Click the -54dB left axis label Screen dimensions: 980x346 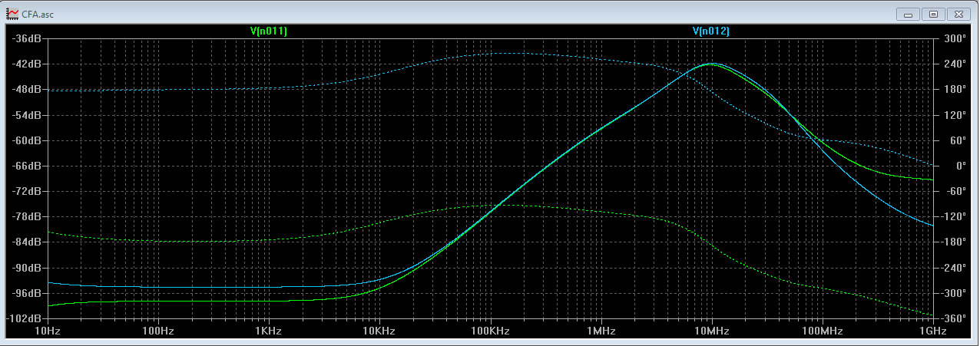[28, 115]
